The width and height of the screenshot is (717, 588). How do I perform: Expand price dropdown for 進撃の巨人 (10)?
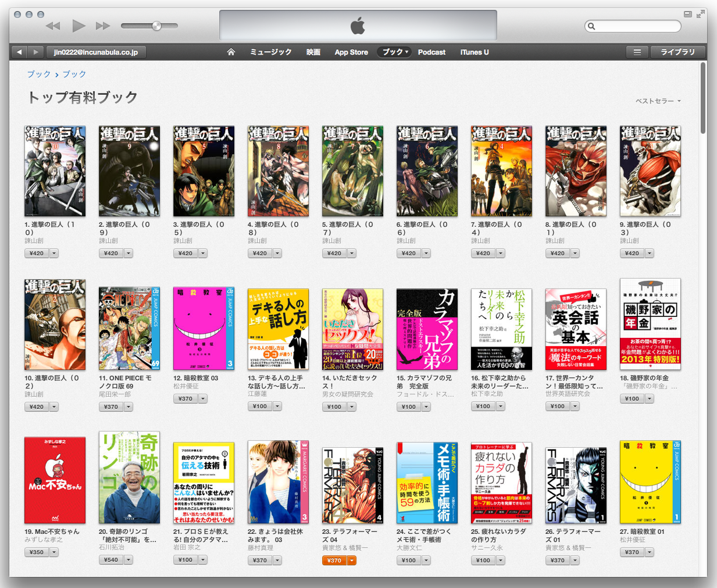[54, 254]
